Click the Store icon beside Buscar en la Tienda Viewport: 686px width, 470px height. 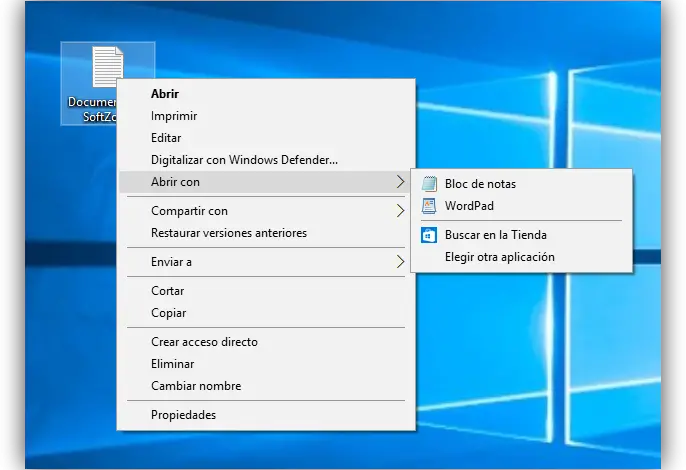(x=429, y=235)
